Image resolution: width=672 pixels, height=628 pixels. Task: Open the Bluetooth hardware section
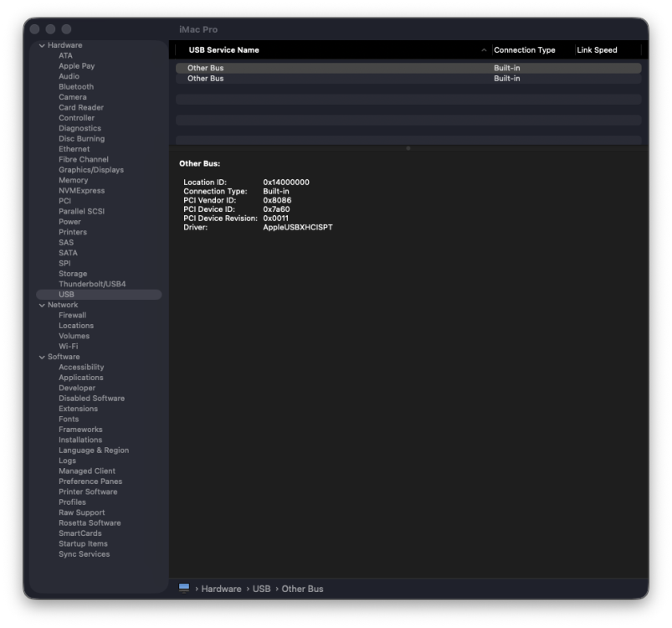pyautogui.click(x=76, y=86)
